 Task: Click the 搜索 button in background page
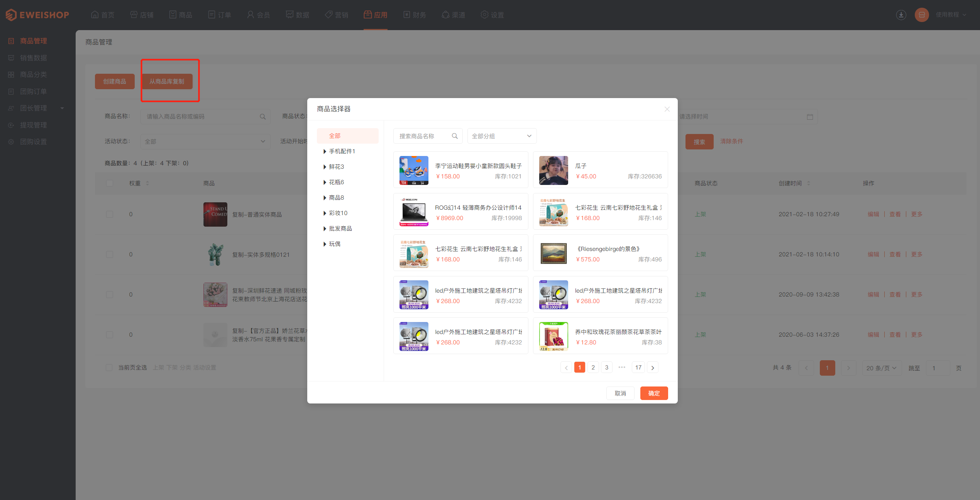[x=699, y=142]
